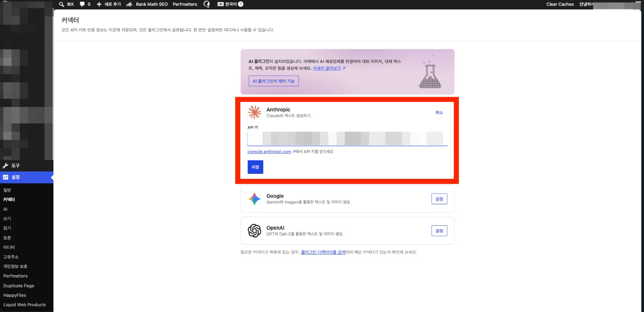644x312 pixels.
Task: Click the Anthropic starburst logo
Action: point(254,112)
